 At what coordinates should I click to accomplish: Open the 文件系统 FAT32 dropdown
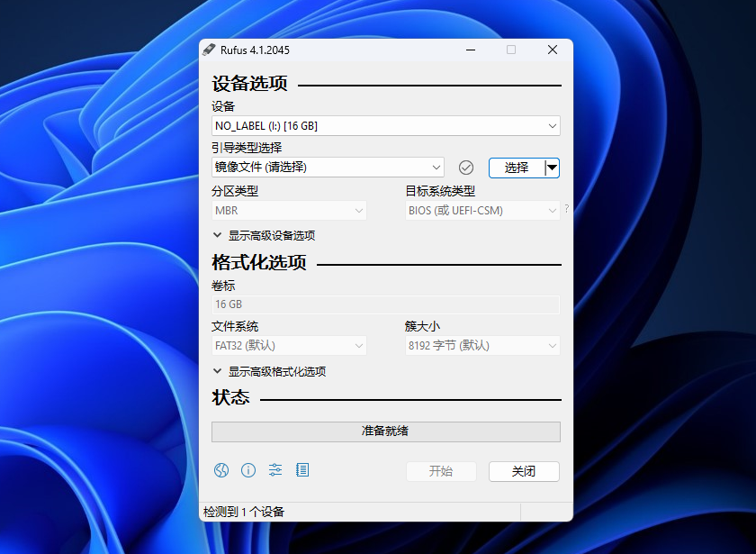pos(289,346)
